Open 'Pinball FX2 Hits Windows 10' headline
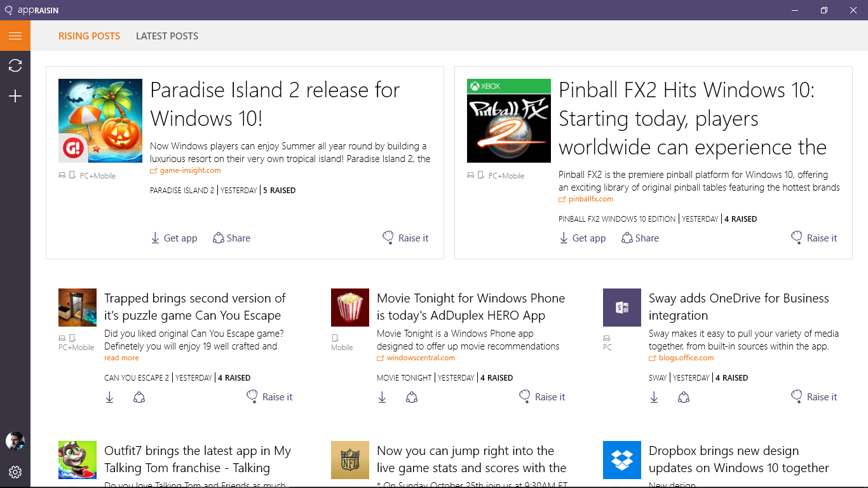 pyautogui.click(x=693, y=119)
